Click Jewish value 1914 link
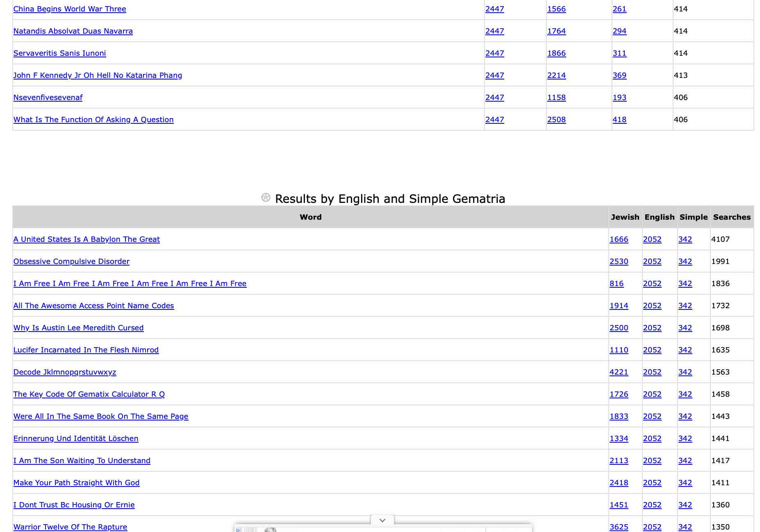This screenshot has width=760, height=532. click(619, 306)
